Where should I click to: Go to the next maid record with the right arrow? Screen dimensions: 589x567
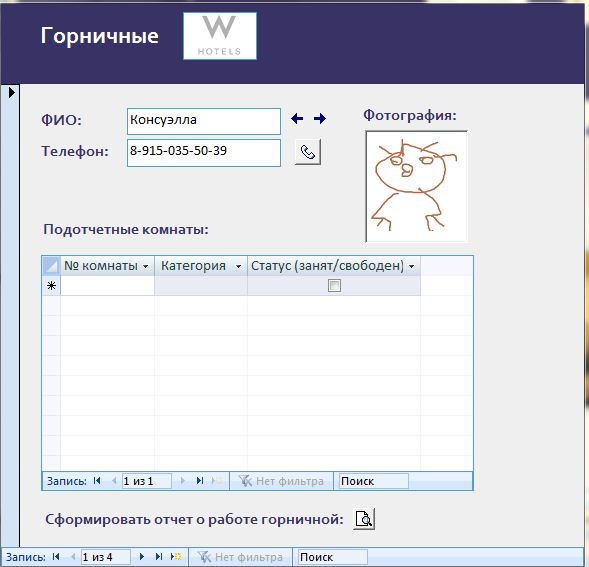pyautogui.click(x=320, y=119)
